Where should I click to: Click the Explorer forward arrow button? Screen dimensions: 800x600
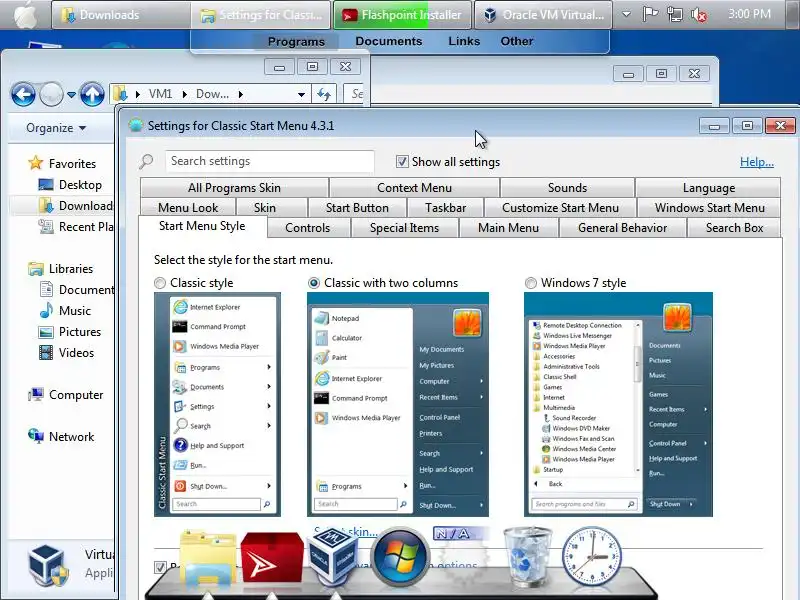pyautogui.click(x=52, y=94)
